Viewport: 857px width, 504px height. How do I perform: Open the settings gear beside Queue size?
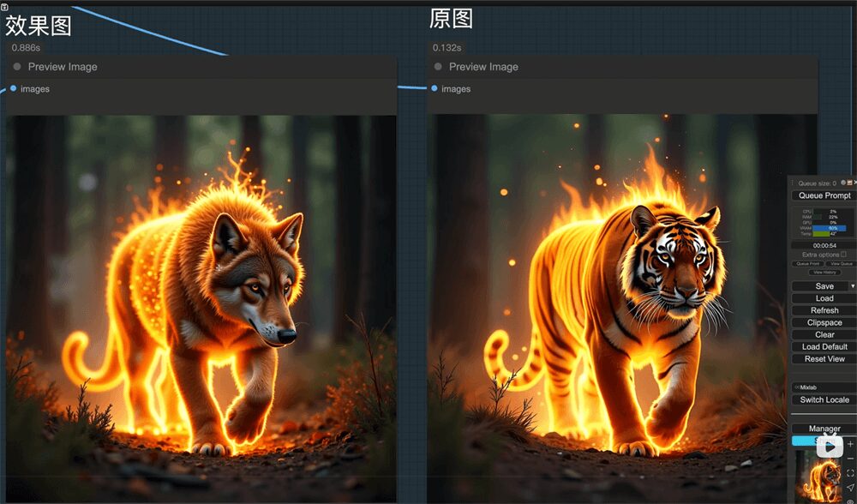coord(843,183)
